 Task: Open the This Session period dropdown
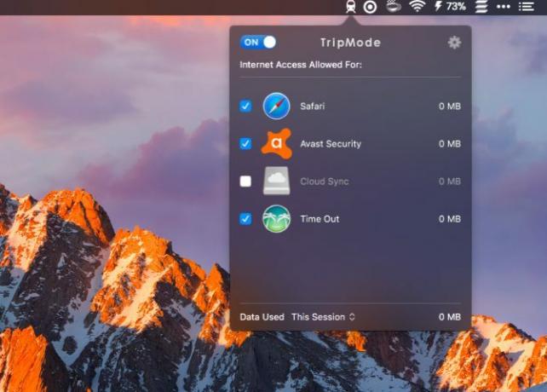pos(323,317)
